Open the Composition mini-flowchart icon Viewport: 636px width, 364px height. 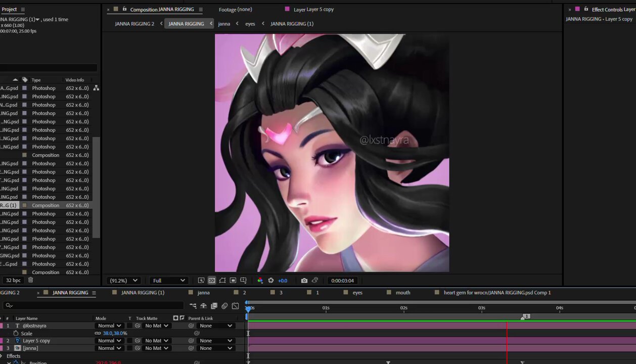click(193, 306)
